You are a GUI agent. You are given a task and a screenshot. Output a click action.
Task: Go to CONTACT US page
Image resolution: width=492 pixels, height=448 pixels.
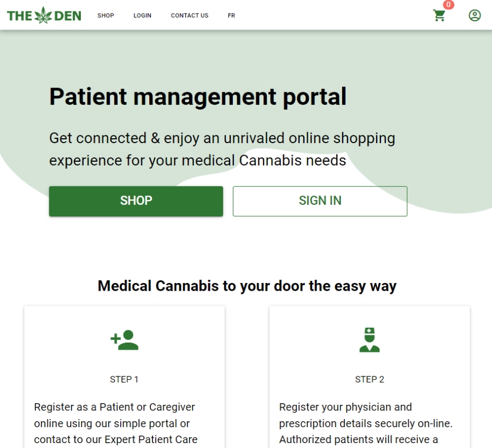coord(190,15)
